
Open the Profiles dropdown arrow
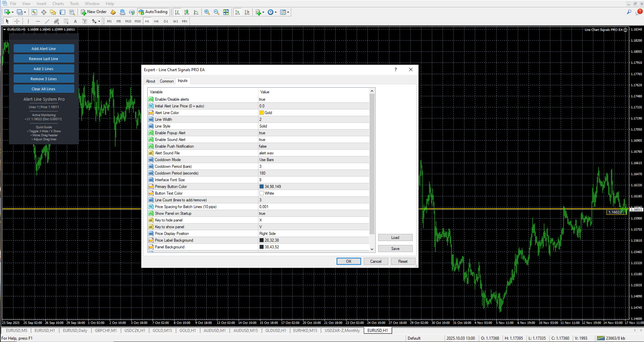pyautogui.click(x=25, y=12)
